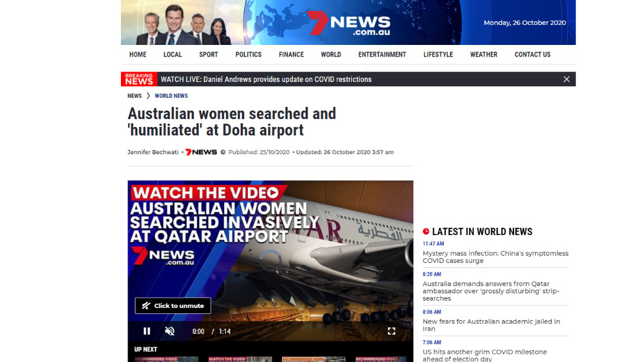Screen dimensions: 644x362
Task: Click the red clock icon beside Latest in World News
Action: (x=426, y=231)
